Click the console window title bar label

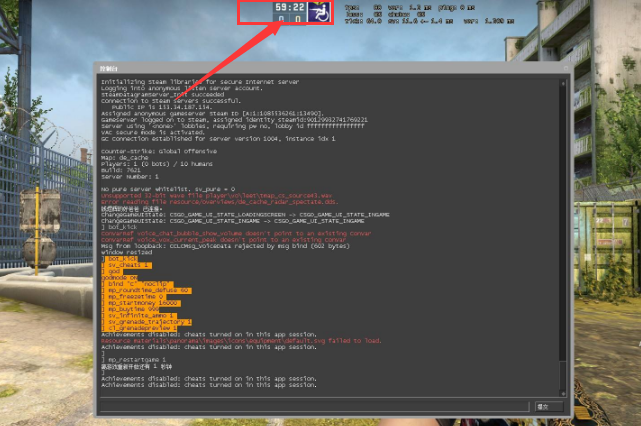pos(109,69)
